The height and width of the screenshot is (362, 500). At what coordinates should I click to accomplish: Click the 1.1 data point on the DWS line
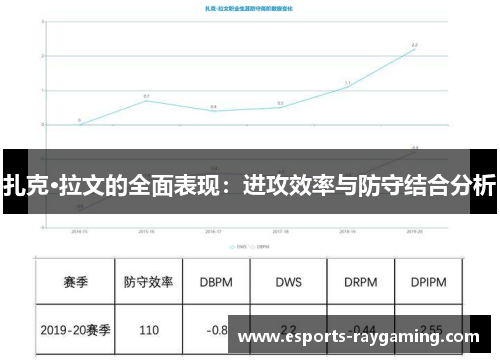tap(347, 87)
